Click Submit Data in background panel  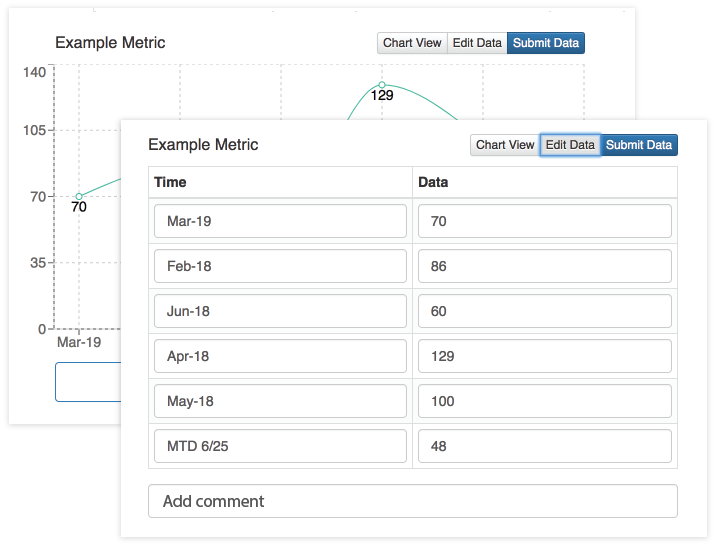(546, 43)
